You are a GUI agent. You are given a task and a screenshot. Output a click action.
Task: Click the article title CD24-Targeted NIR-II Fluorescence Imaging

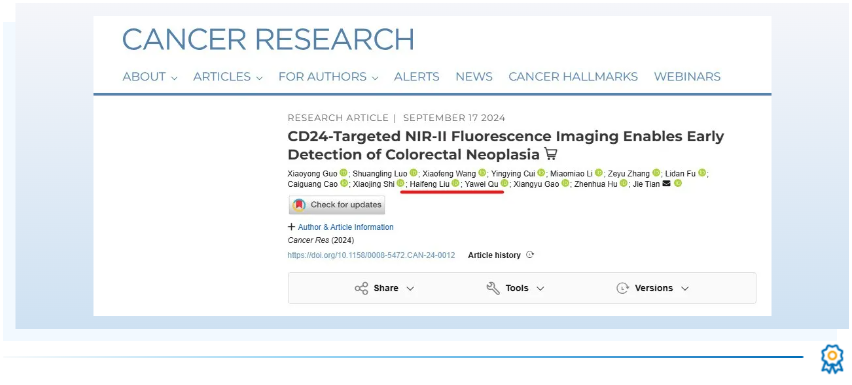(505, 145)
